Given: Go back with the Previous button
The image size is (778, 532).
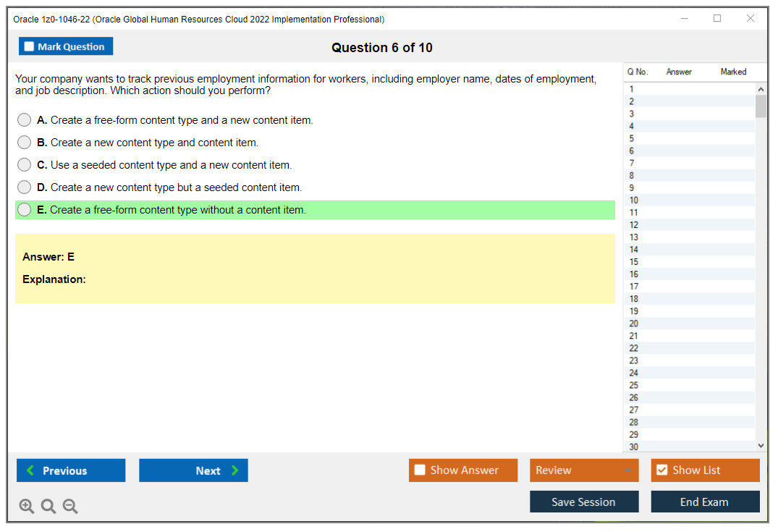Looking at the screenshot, I should point(70,470).
